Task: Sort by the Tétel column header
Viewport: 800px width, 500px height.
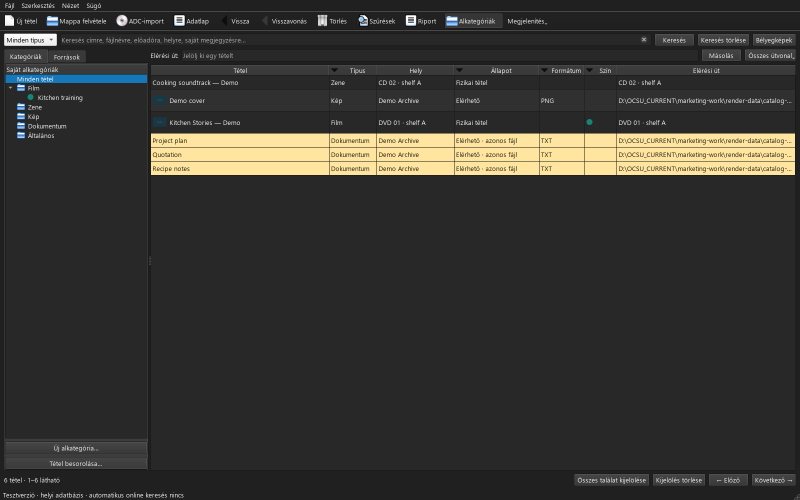Action: (240, 70)
